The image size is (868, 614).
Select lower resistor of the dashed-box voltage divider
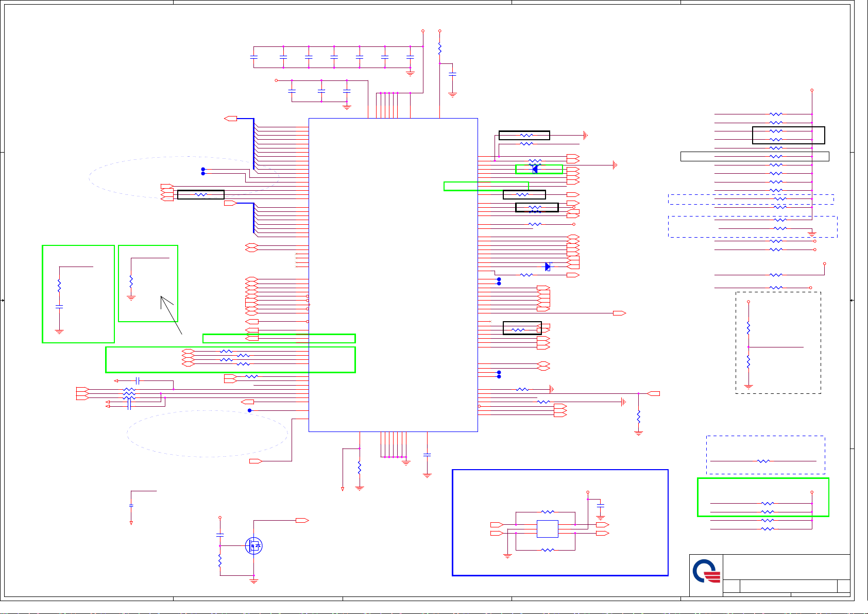click(748, 362)
